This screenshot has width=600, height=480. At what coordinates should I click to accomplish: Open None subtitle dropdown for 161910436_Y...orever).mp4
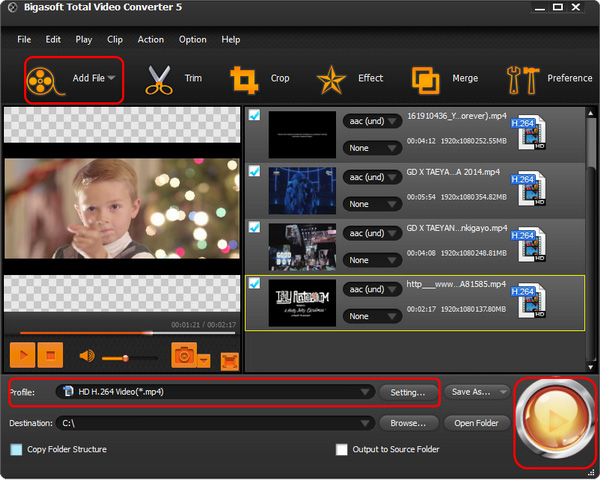(372, 148)
